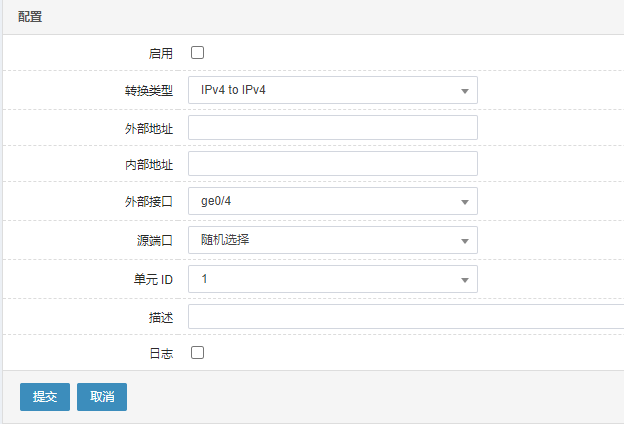Click the 启用 label text
The height and width of the screenshot is (424, 624).
coord(161,53)
